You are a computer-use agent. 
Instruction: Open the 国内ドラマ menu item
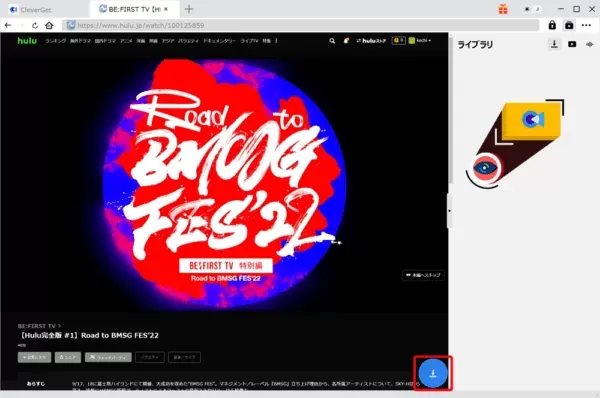(105, 41)
